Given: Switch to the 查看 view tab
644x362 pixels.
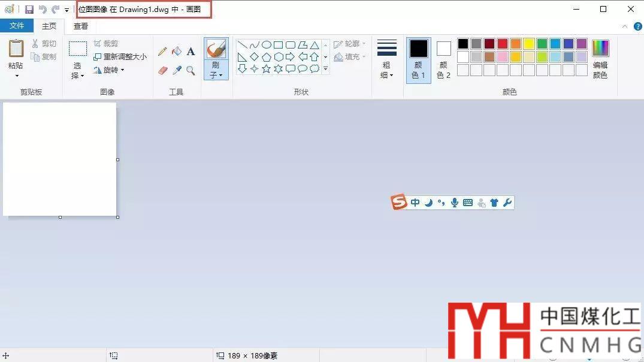Looking at the screenshot, I should [80, 26].
